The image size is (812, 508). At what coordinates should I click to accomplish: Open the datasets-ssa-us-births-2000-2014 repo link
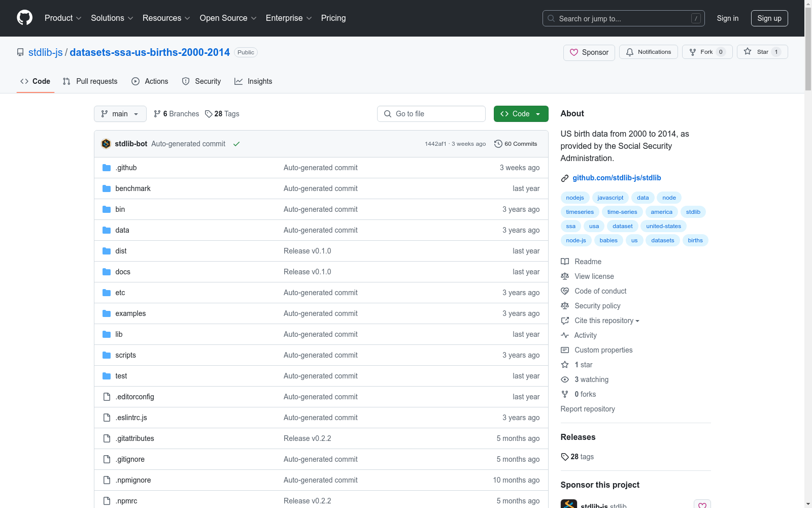pyautogui.click(x=150, y=52)
